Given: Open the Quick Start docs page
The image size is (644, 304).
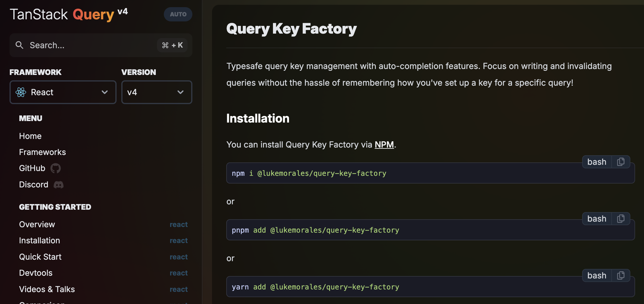Looking at the screenshot, I should tap(40, 257).
